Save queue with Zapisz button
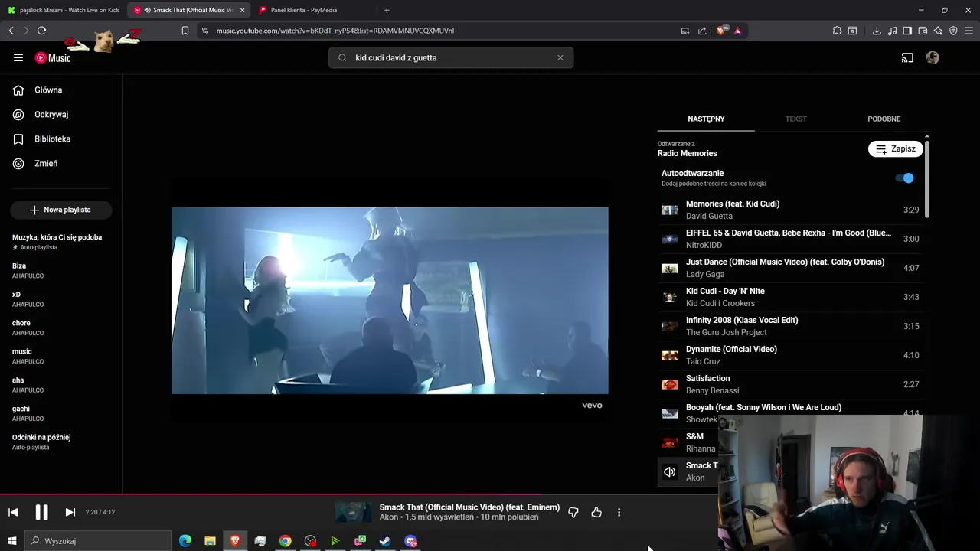Viewport: 980px width, 551px height. tap(895, 149)
